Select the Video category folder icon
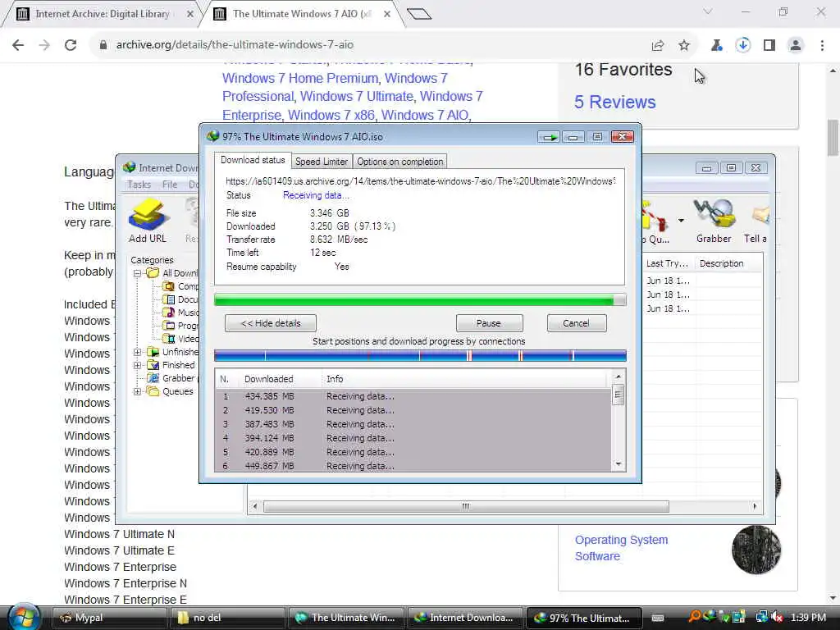This screenshot has height=630, width=840. pos(168,339)
